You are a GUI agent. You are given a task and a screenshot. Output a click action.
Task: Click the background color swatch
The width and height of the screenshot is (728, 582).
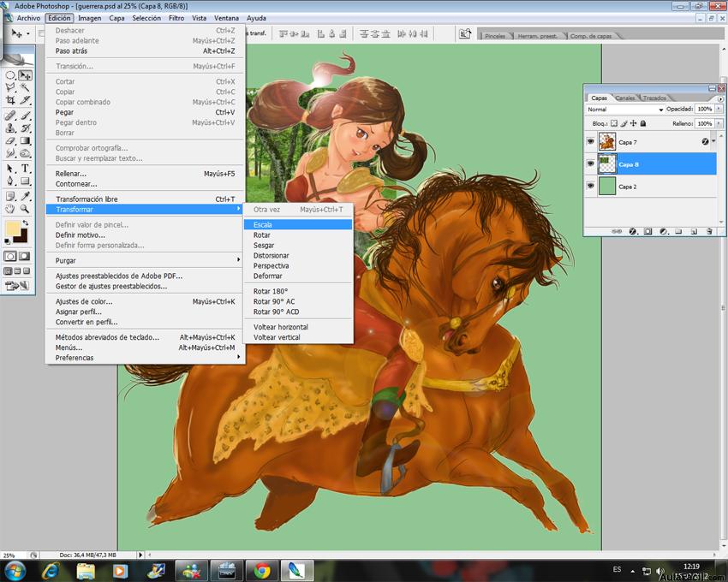pyautogui.click(x=22, y=238)
